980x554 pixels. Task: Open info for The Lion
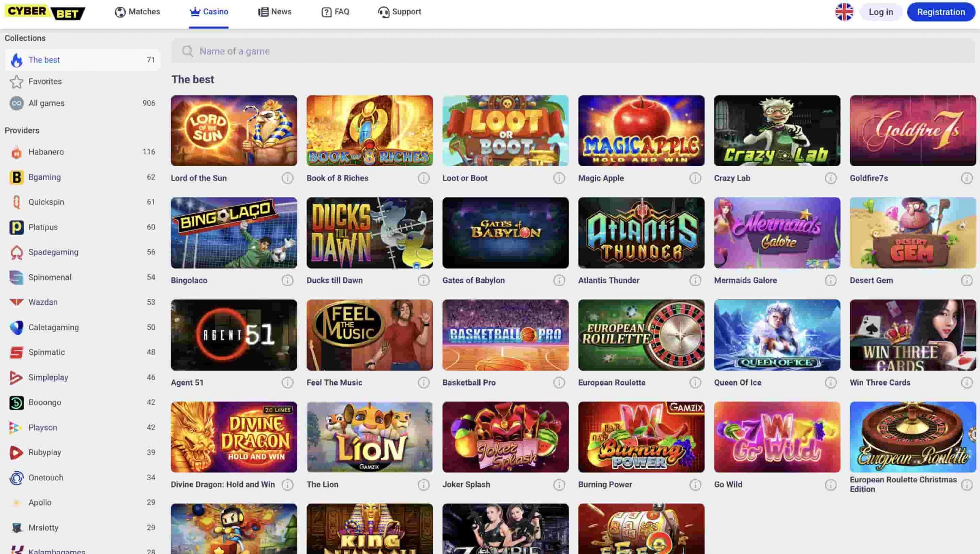(x=423, y=485)
